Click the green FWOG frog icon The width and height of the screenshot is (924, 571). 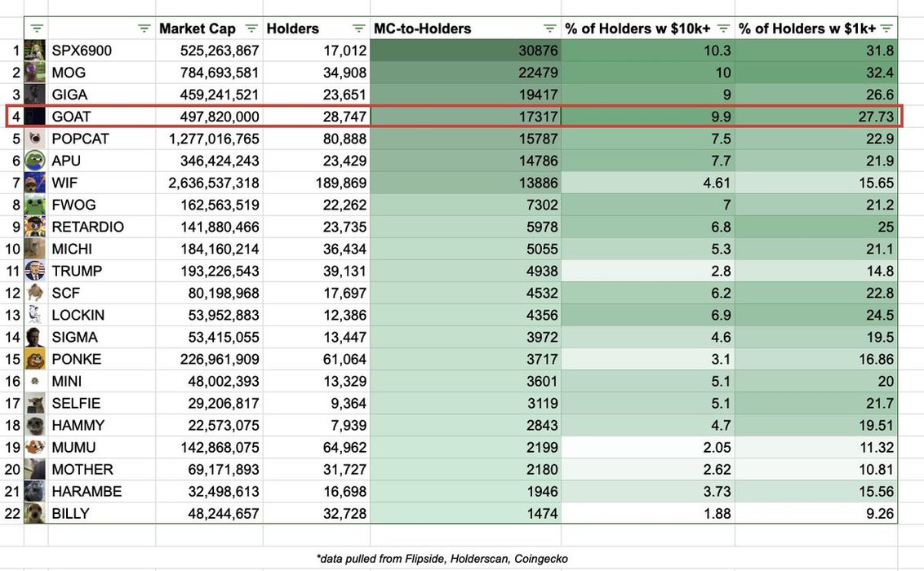(x=35, y=205)
